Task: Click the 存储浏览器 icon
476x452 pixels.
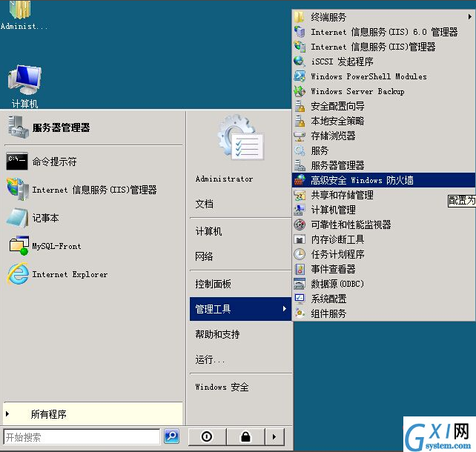Action: point(300,136)
